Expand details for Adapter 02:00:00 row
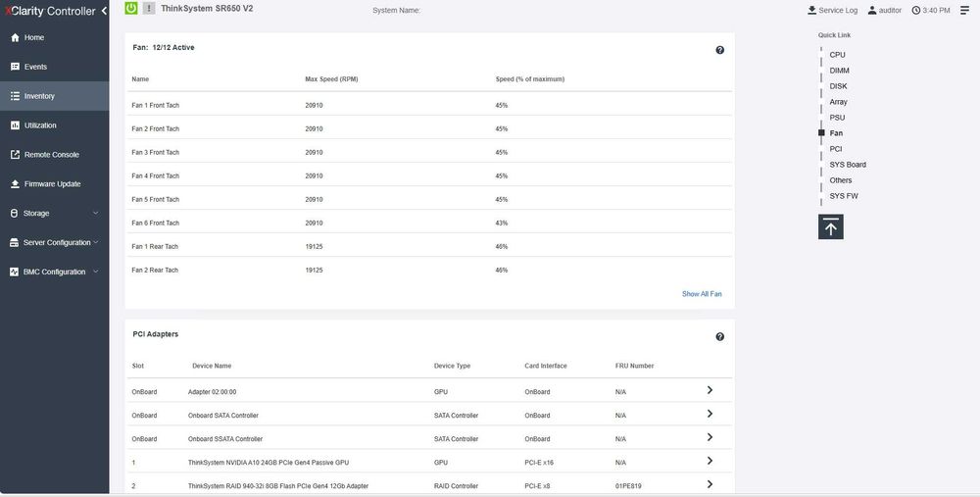This screenshot has width=980, height=497. tap(710, 390)
